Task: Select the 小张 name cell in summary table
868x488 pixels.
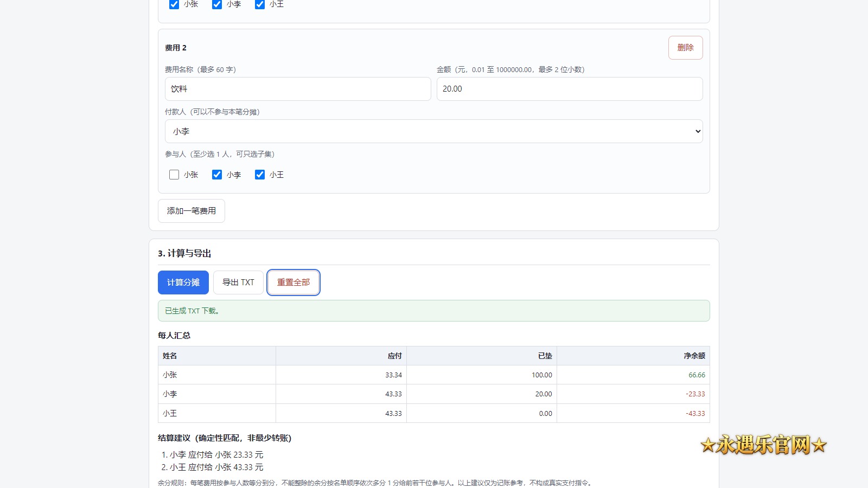Action: (217, 375)
